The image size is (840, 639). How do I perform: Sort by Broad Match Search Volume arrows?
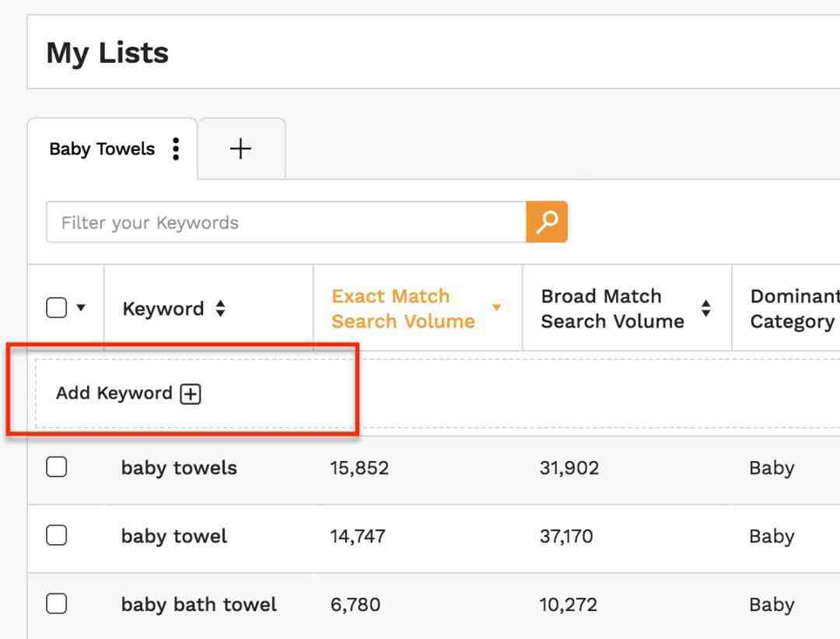tap(705, 309)
